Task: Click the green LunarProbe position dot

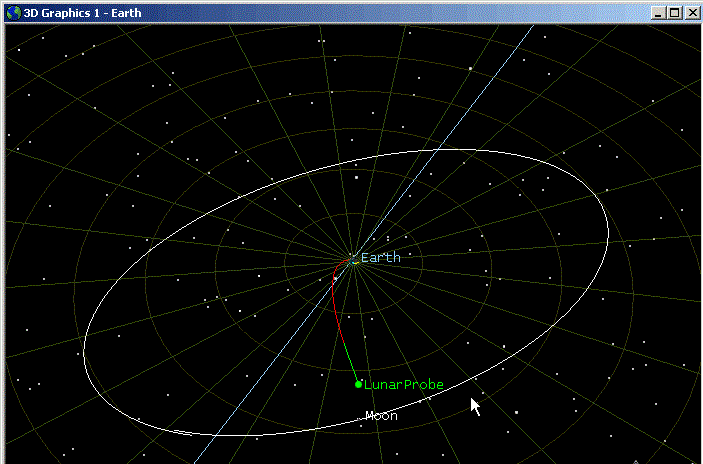Action: tap(358, 384)
